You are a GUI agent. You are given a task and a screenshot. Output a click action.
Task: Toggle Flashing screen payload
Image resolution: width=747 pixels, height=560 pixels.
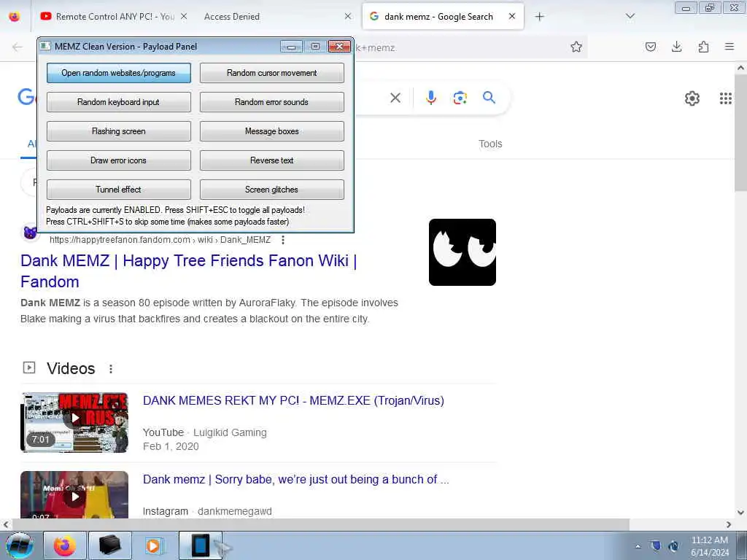pos(119,131)
